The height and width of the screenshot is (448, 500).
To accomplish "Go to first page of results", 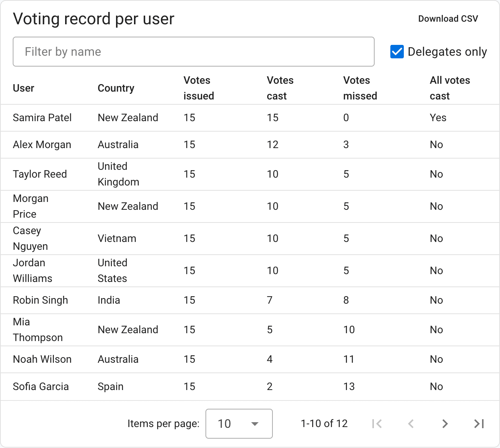I will tap(377, 424).
